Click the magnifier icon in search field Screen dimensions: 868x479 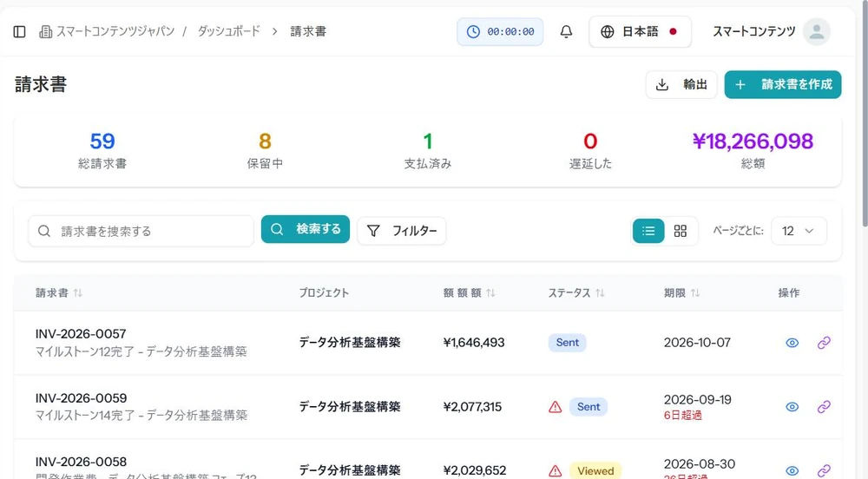(x=44, y=231)
